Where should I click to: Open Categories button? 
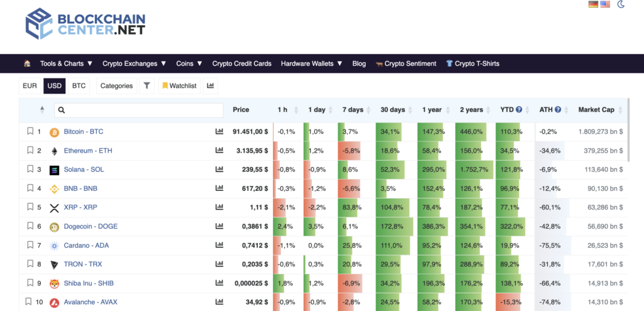(x=116, y=85)
